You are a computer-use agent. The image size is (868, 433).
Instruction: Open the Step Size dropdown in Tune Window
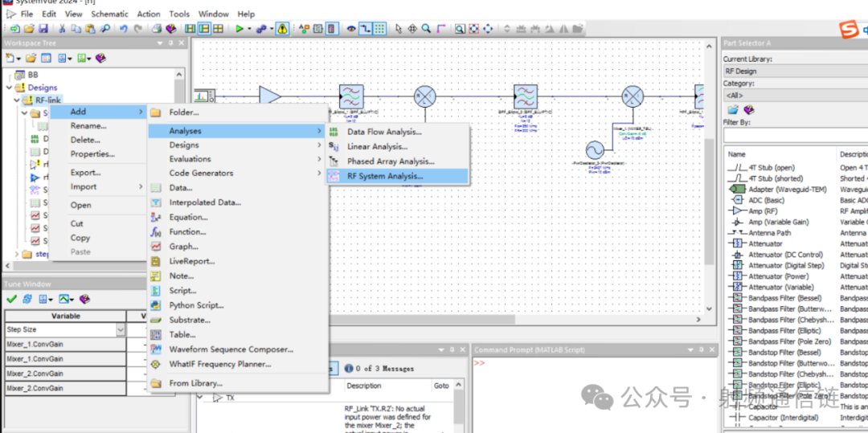[120, 329]
